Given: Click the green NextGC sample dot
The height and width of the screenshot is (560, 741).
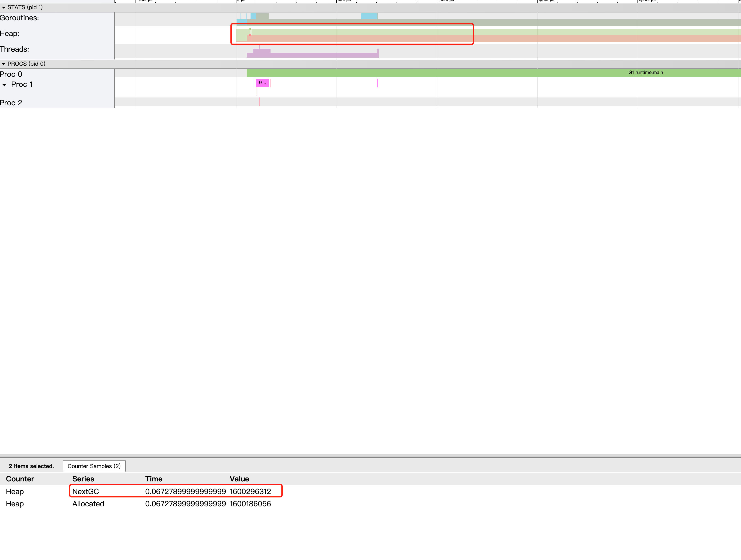Looking at the screenshot, I should click(250, 29).
